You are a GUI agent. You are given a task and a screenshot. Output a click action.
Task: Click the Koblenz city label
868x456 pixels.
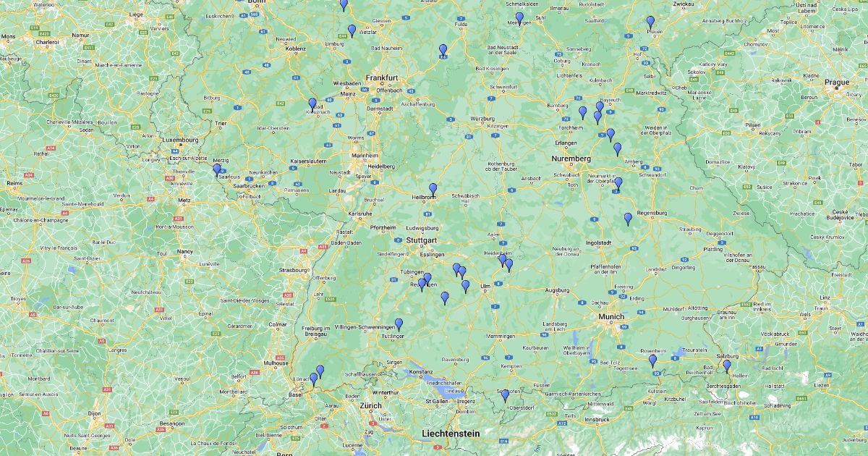coord(297,49)
